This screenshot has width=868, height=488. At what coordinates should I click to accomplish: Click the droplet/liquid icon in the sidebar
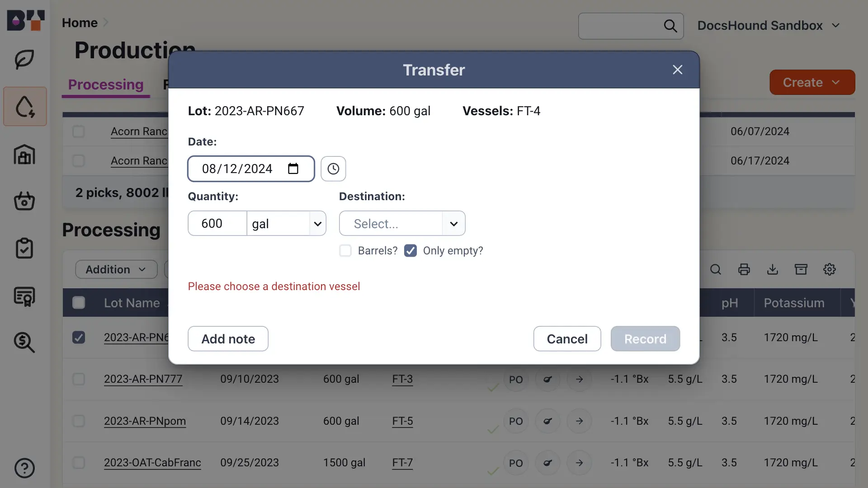24,106
